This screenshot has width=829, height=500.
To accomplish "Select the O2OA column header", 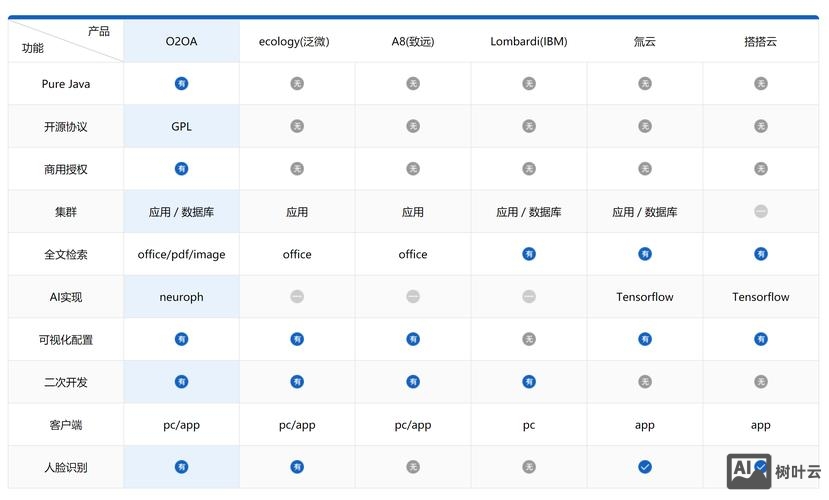I will 181,42.
